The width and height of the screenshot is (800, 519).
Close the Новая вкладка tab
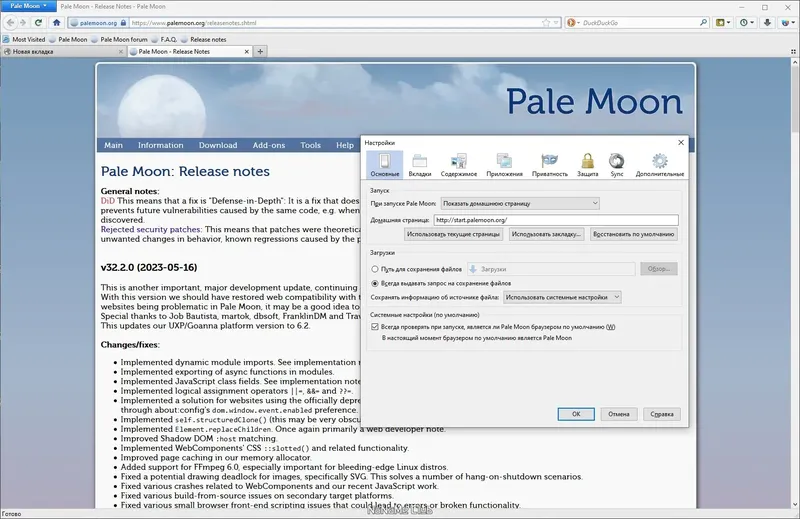(121, 52)
